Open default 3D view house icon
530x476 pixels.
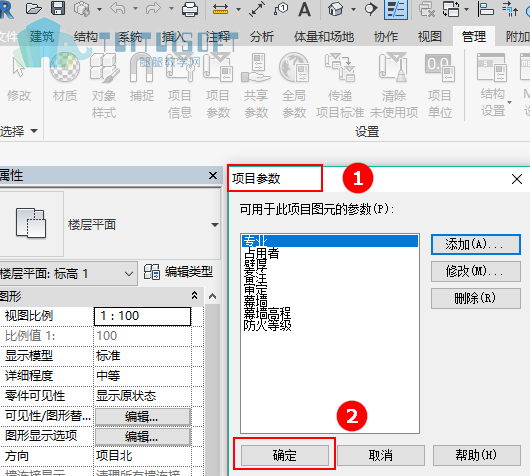(x=335, y=9)
